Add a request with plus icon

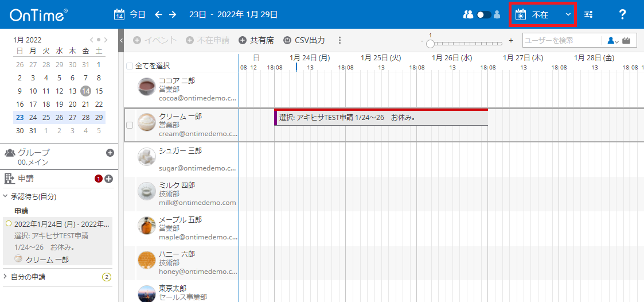(x=109, y=179)
